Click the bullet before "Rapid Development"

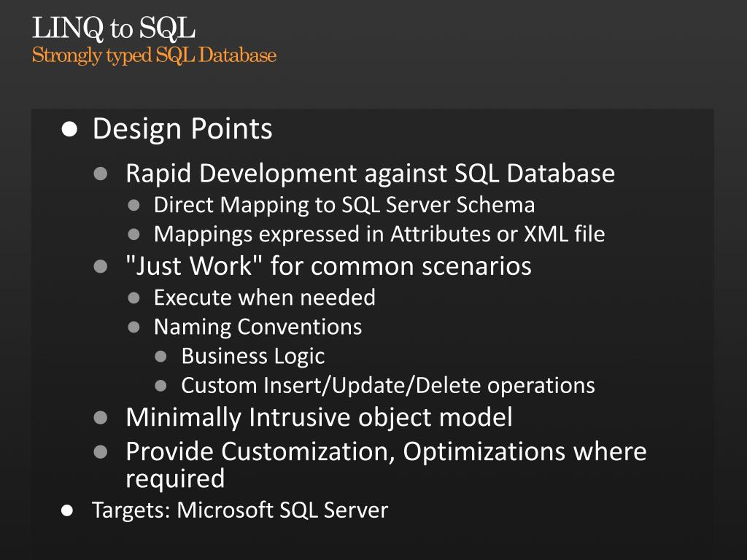click(x=101, y=174)
